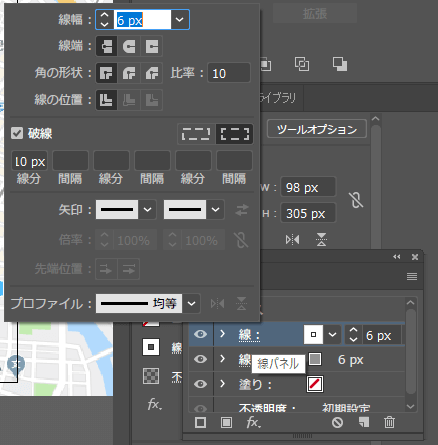This screenshot has width=438, height=445.
Task: Open the プロファイル profile dropdown
Action: pos(191,303)
